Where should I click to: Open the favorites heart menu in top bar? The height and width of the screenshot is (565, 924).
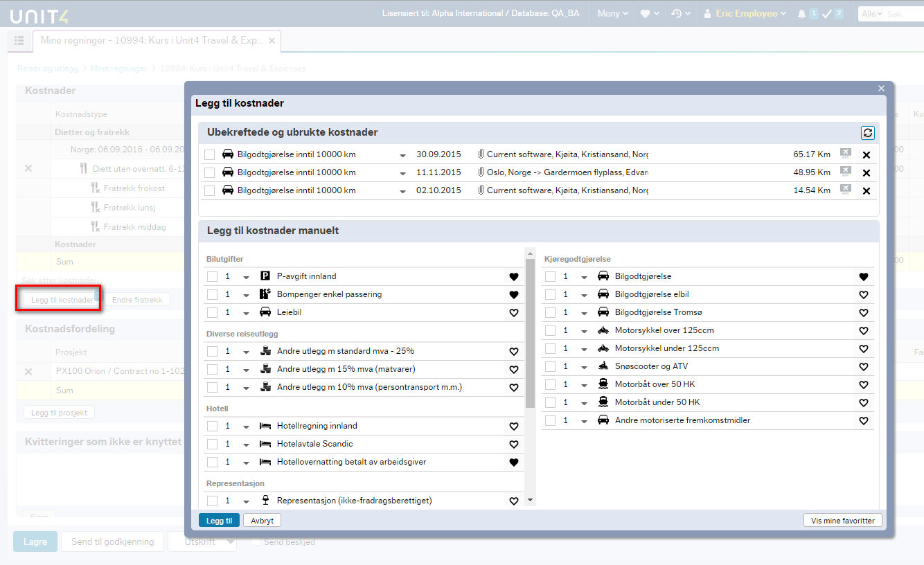tap(648, 13)
